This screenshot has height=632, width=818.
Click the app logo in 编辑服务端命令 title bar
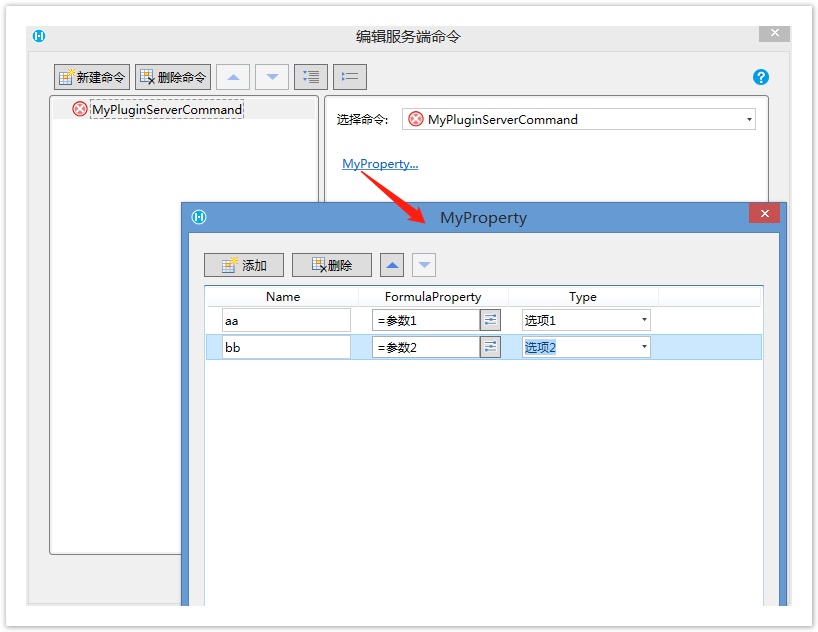click(x=39, y=36)
